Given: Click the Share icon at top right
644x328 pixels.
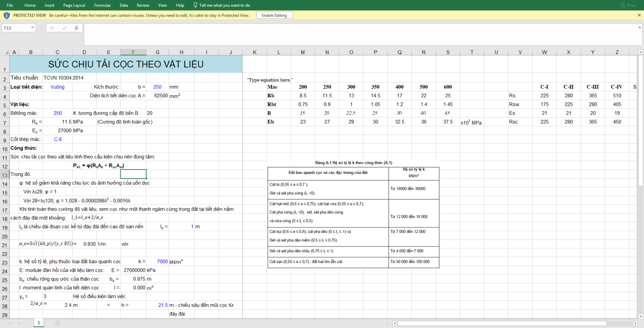Looking at the screenshot, I should pyautogui.click(x=628, y=5).
